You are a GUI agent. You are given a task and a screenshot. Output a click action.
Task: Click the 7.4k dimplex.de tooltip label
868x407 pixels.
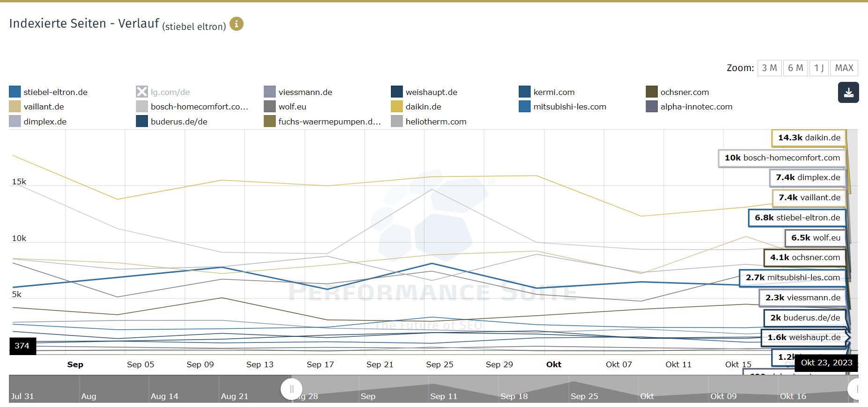tap(808, 177)
